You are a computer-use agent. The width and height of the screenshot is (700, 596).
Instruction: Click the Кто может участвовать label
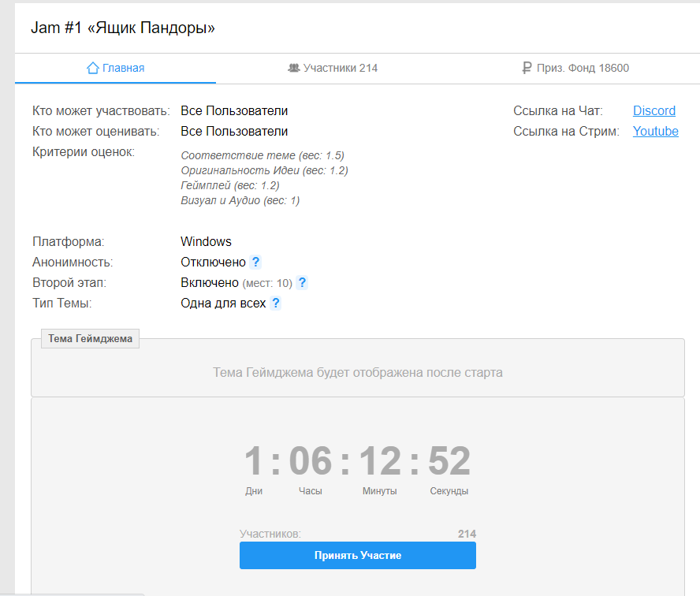[101, 110]
